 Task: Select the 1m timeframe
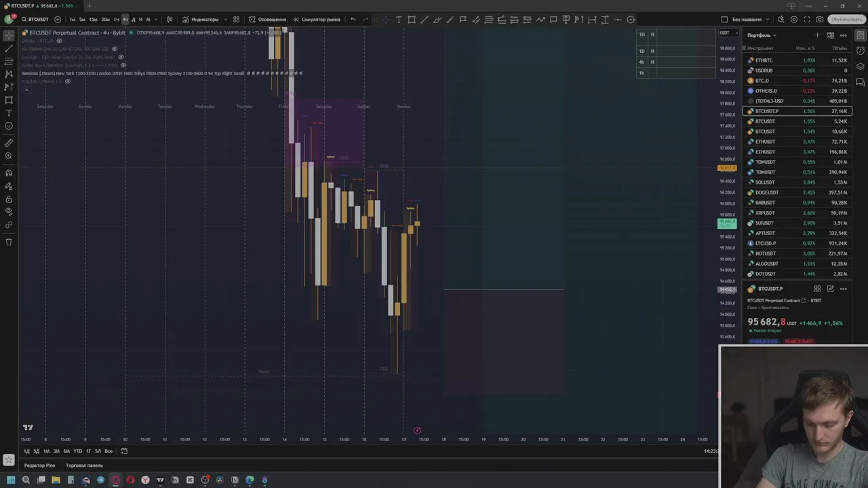pyautogui.click(x=73, y=20)
